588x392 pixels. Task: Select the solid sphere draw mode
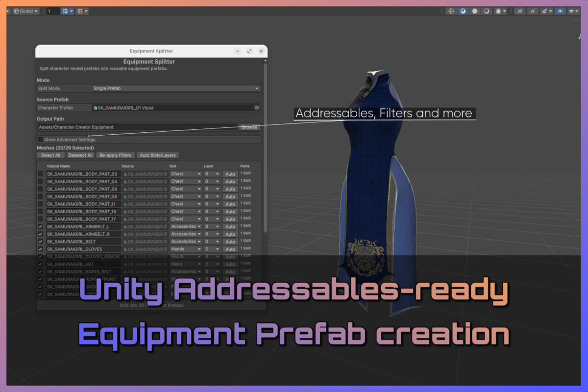tap(474, 11)
